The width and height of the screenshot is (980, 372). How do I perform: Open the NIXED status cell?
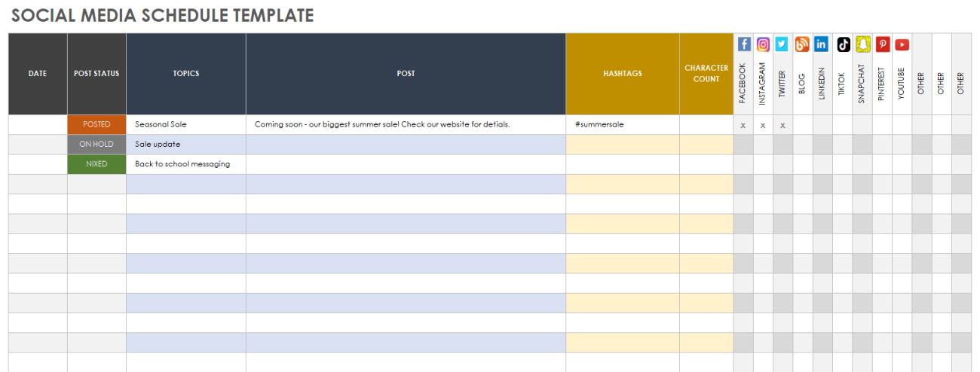(x=96, y=163)
